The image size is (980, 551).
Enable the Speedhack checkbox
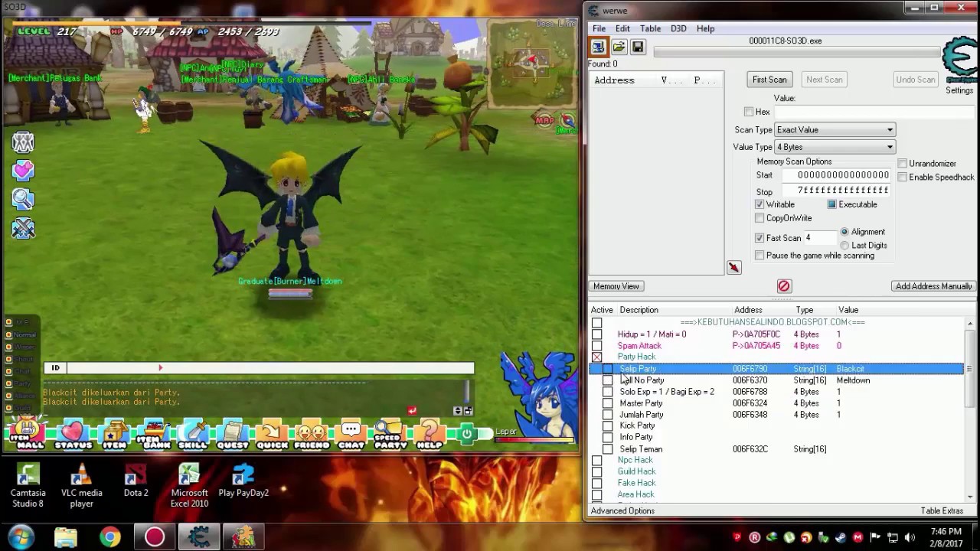pyautogui.click(x=903, y=178)
